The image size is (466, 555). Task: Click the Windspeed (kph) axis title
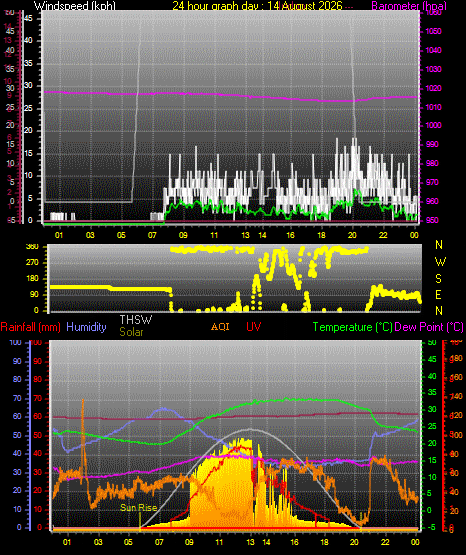pos(75,6)
